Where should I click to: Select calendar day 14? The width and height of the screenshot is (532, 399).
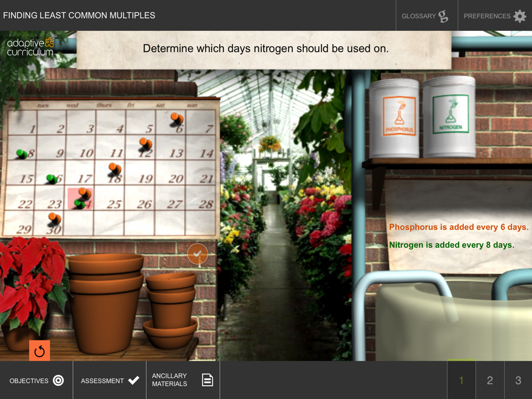201,147
